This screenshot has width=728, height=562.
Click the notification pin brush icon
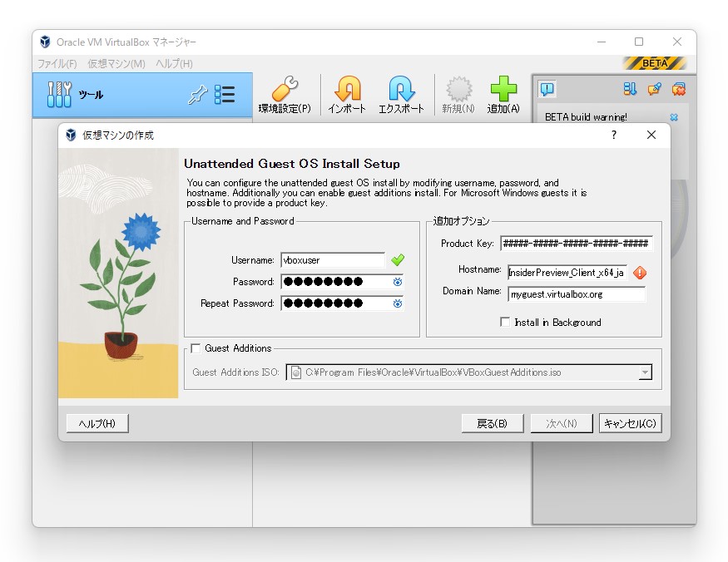(654, 89)
